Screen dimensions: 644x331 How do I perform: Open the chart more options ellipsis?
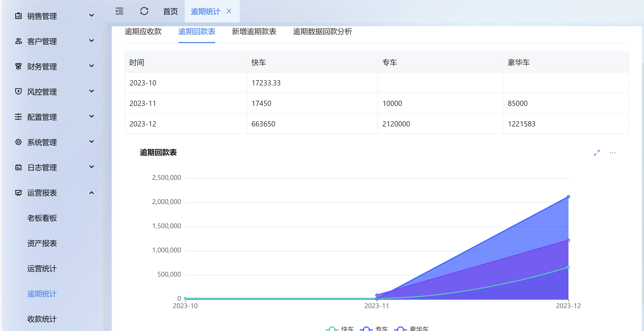pos(612,153)
